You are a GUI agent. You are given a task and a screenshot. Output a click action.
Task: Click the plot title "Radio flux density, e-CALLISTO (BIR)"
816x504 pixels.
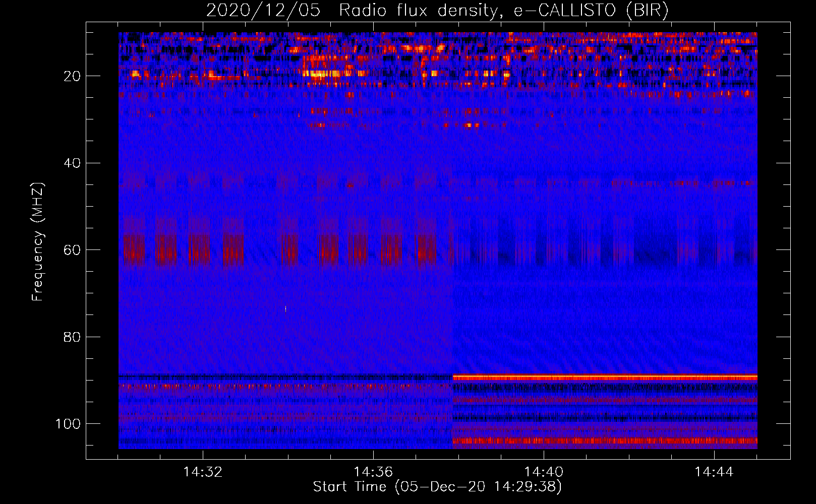pos(504,11)
